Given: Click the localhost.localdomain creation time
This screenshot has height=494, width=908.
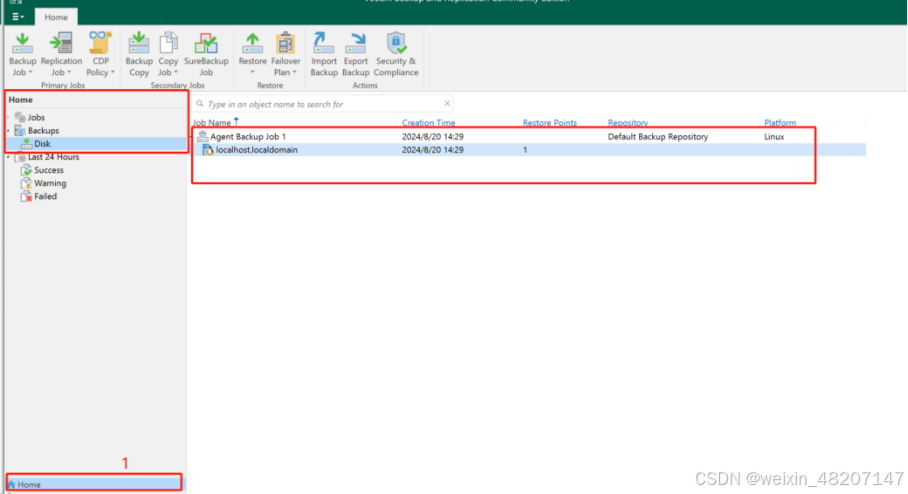Looking at the screenshot, I should point(433,150).
